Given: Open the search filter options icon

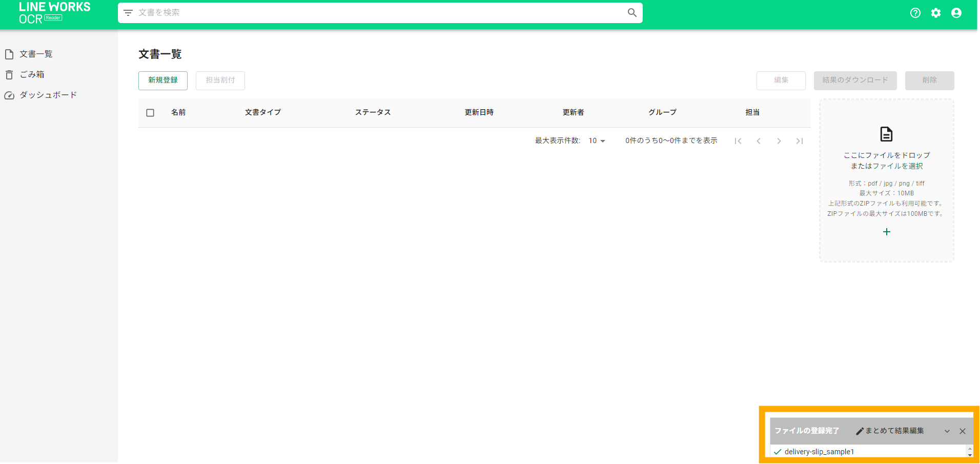Looking at the screenshot, I should (x=128, y=13).
